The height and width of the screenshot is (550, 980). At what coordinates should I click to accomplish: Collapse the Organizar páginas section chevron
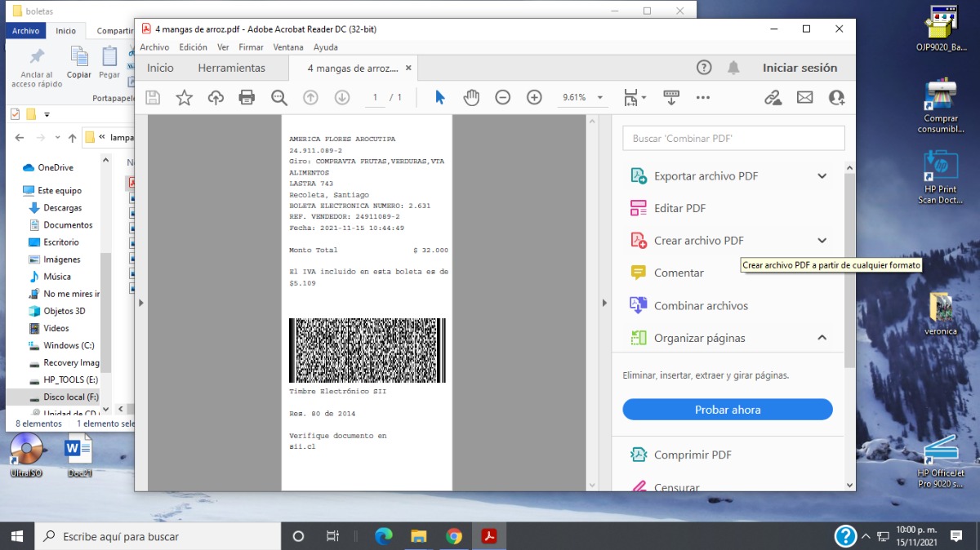coord(822,338)
